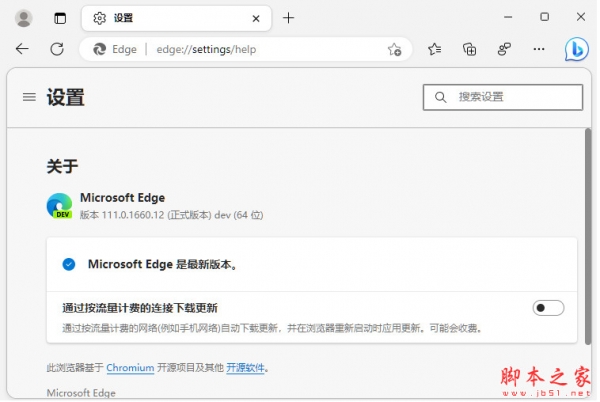
Task: Toggle the vertical tabs icon
Action: [x=60, y=18]
